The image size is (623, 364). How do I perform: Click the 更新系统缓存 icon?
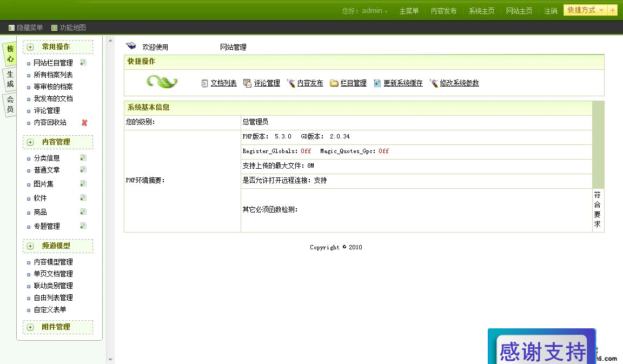377,83
